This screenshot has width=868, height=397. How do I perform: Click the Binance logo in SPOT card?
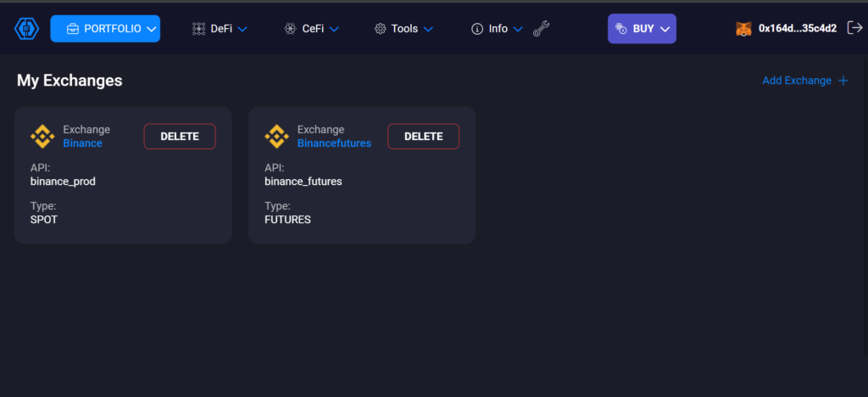(x=42, y=136)
